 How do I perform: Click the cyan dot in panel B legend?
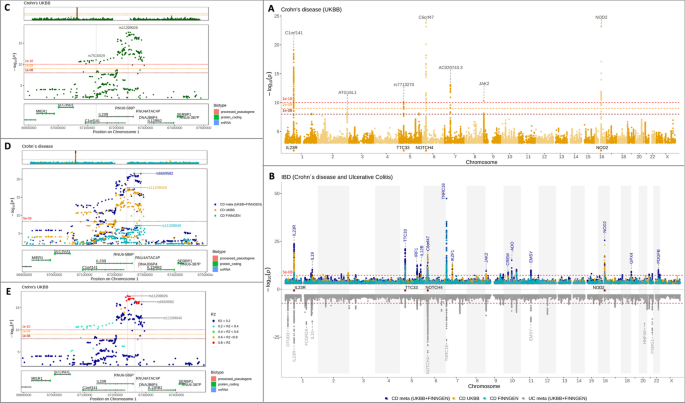(485, 399)
